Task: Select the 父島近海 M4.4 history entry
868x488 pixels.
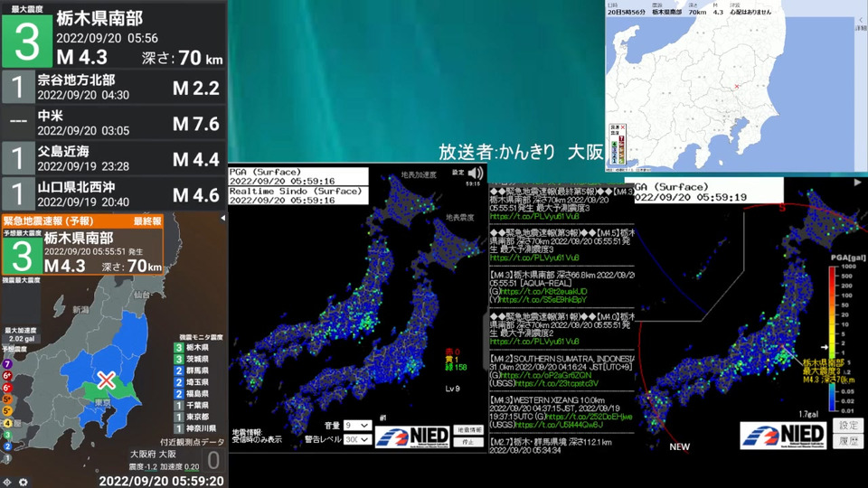Action: click(x=114, y=158)
